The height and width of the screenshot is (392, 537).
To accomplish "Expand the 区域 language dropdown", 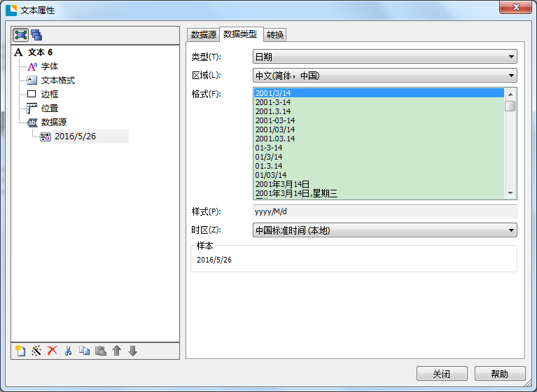I will tap(384, 76).
